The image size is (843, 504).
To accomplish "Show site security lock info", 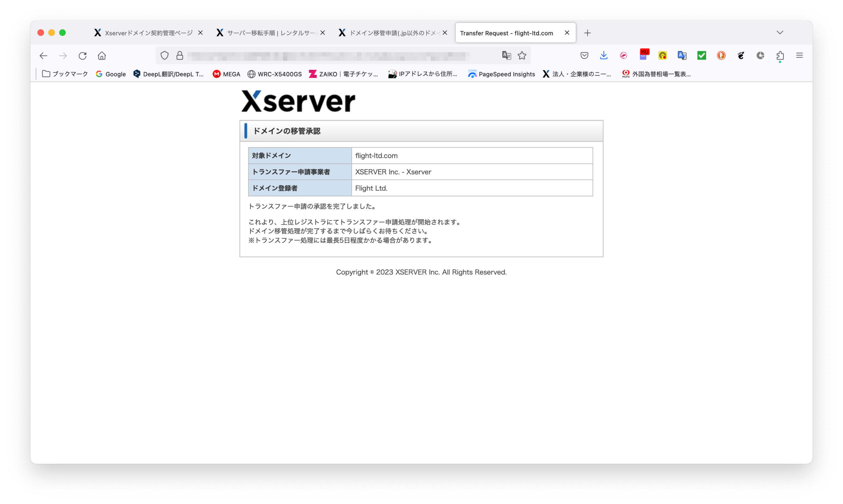I will pyautogui.click(x=180, y=55).
